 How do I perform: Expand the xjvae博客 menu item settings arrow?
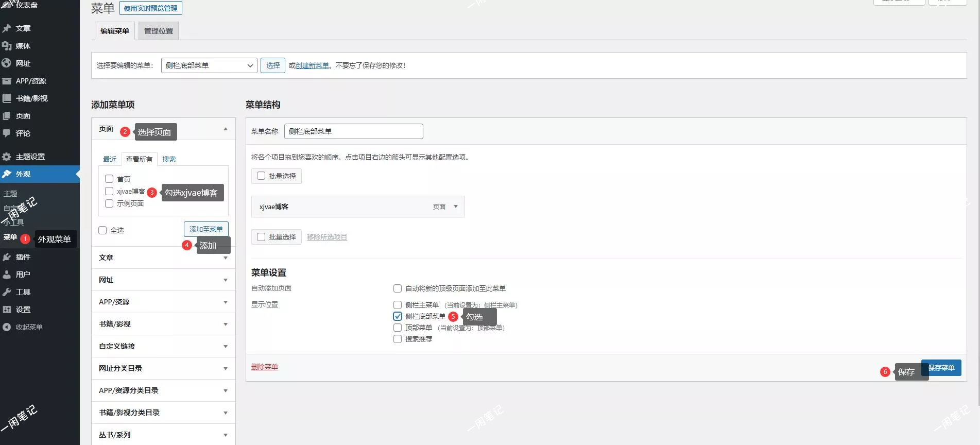(455, 207)
